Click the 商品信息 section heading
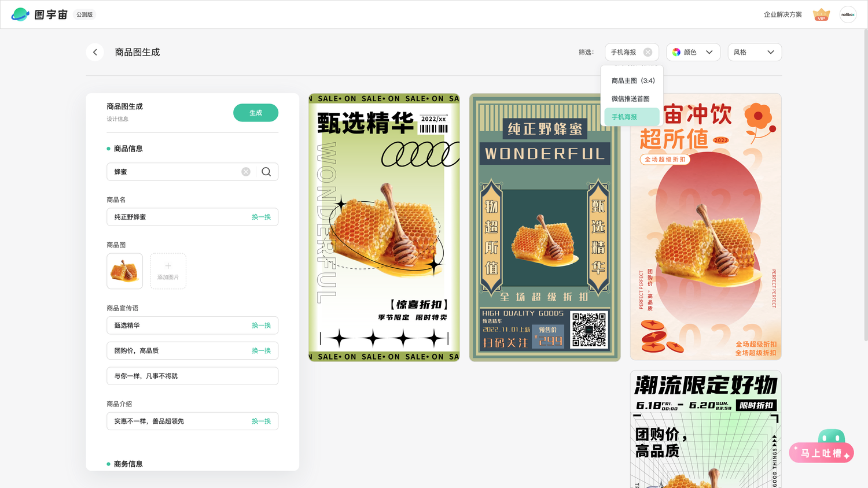This screenshot has width=868, height=488. point(128,149)
